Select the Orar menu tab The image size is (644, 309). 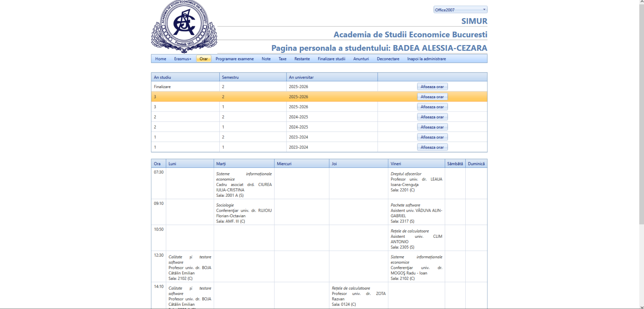click(x=204, y=59)
